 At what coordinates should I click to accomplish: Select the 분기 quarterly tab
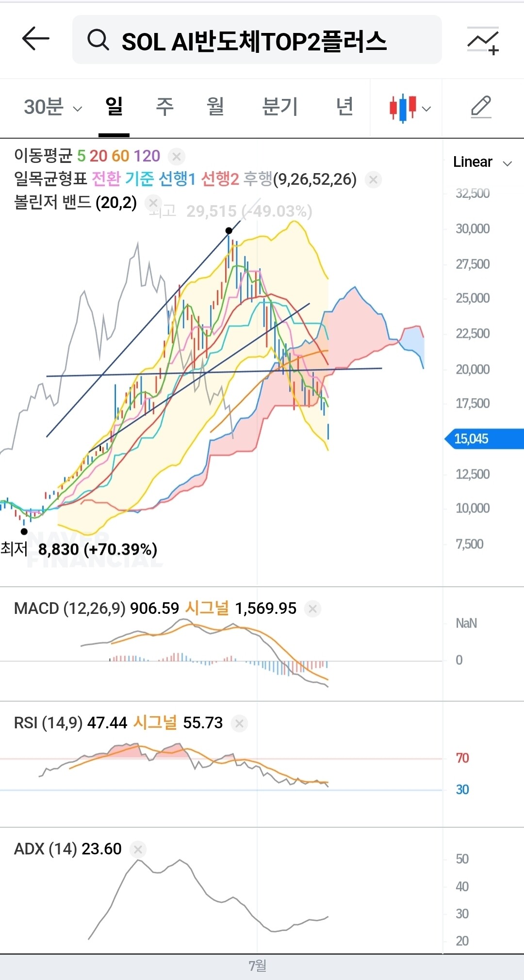[280, 107]
